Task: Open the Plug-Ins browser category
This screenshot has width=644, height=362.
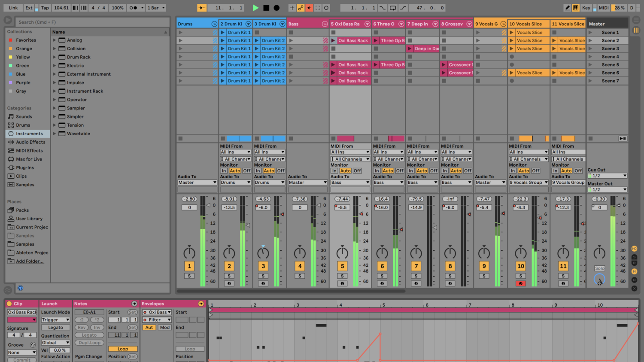Action: point(27,167)
